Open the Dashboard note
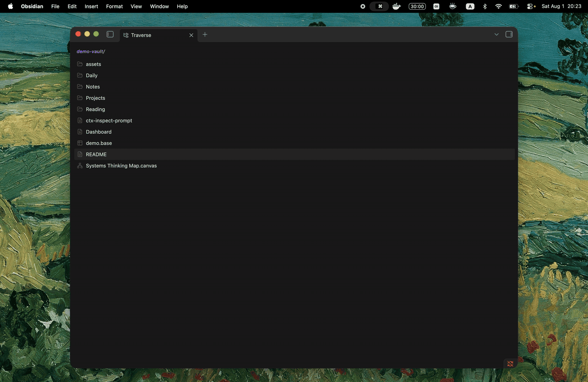Screen dimensions: 588x382 click(294, 132)
